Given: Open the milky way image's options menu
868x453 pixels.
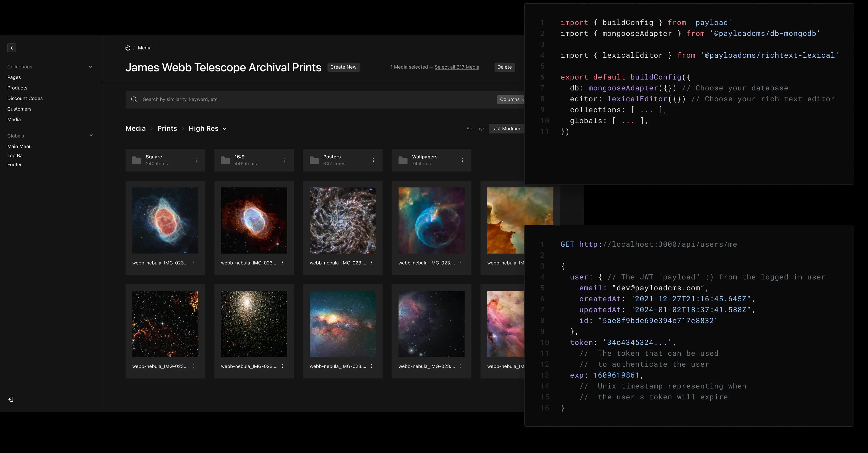Looking at the screenshot, I should (371, 366).
